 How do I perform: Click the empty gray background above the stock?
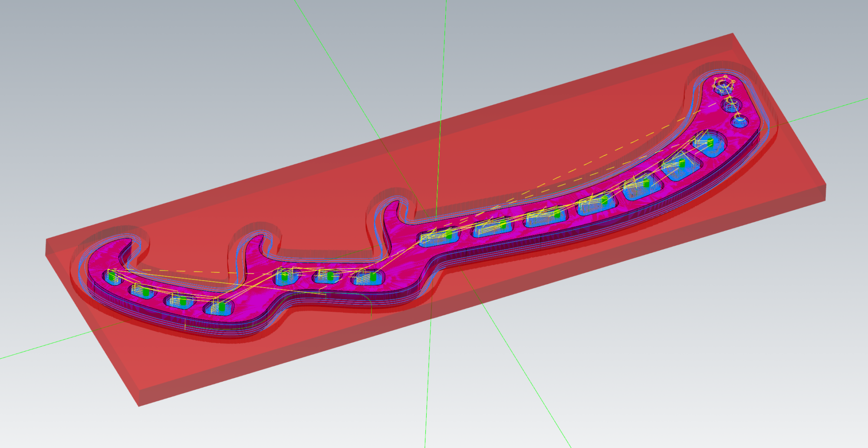tap(174, 65)
